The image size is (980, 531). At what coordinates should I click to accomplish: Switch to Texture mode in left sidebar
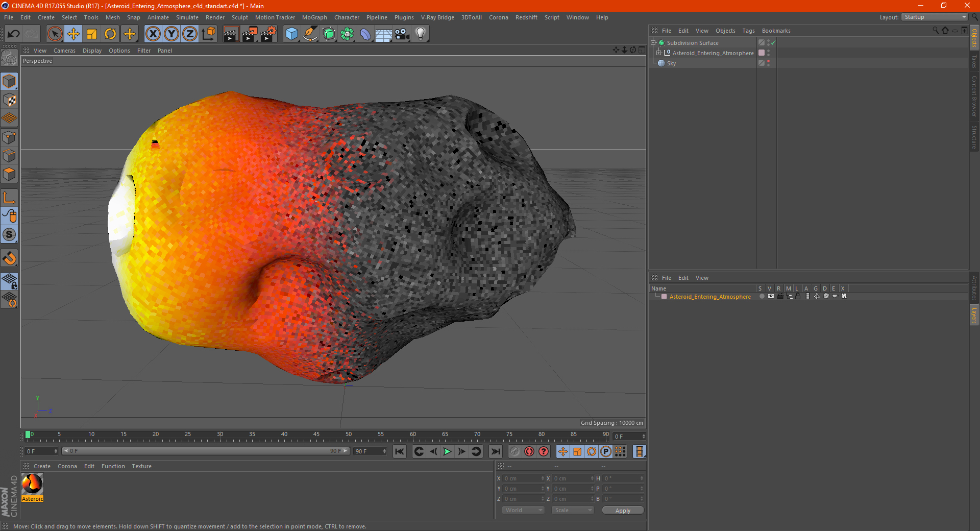tap(9, 100)
